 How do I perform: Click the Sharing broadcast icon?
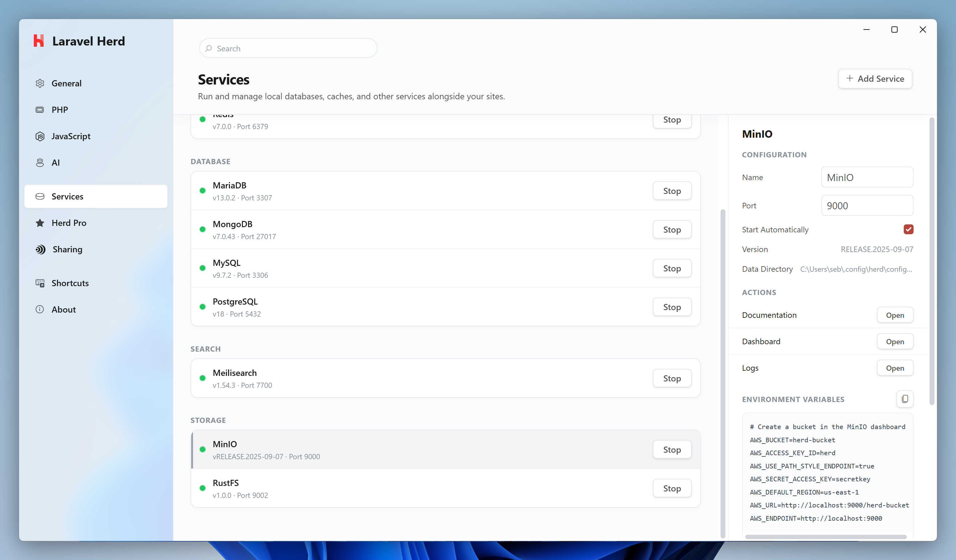(x=41, y=249)
